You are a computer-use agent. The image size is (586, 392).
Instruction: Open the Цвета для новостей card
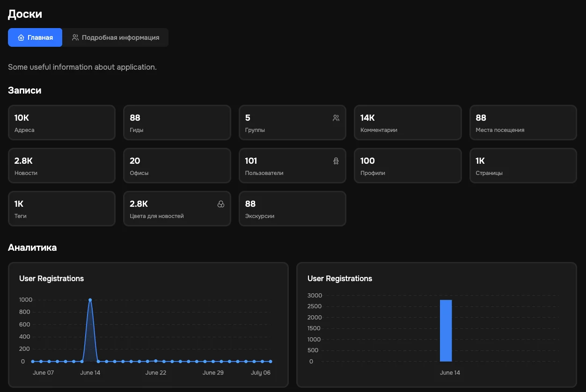[177, 209]
